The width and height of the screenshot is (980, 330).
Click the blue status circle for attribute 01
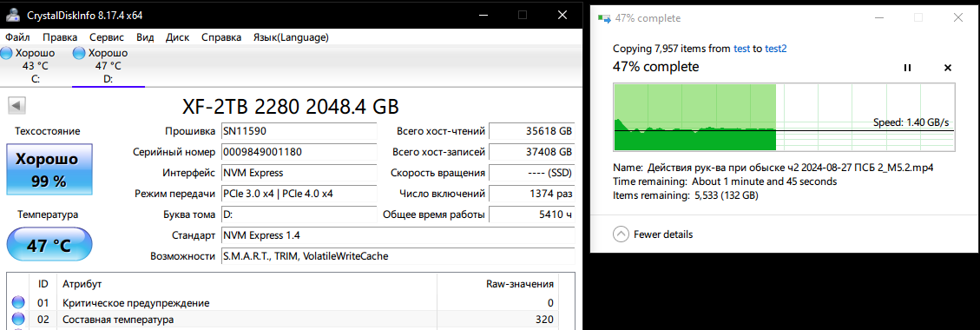pyautogui.click(x=19, y=303)
